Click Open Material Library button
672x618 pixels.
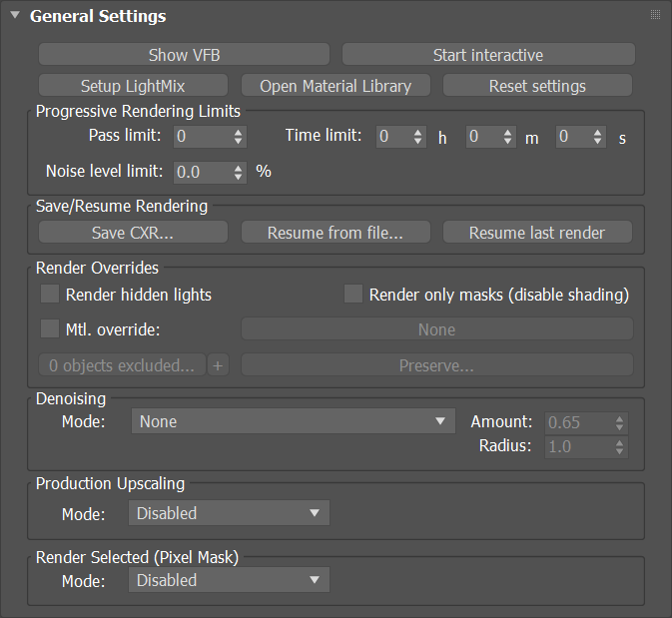click(x=336, y=85)
